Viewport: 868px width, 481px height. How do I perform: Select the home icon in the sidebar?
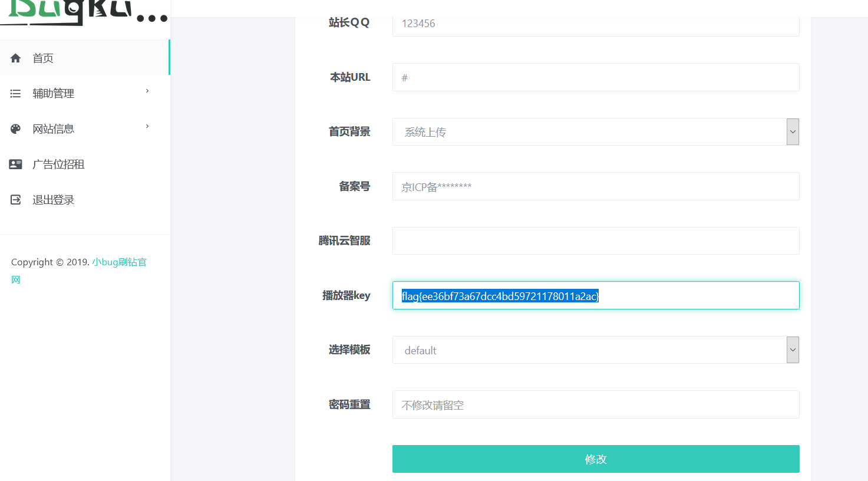tap(15, 57)
